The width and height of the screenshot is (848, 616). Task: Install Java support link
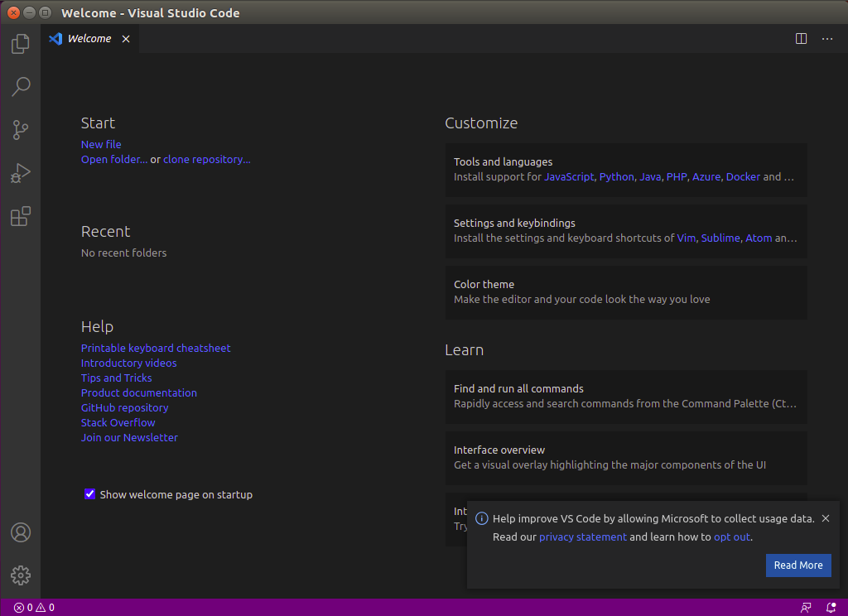pyautogui.click(x=650, y=177)
